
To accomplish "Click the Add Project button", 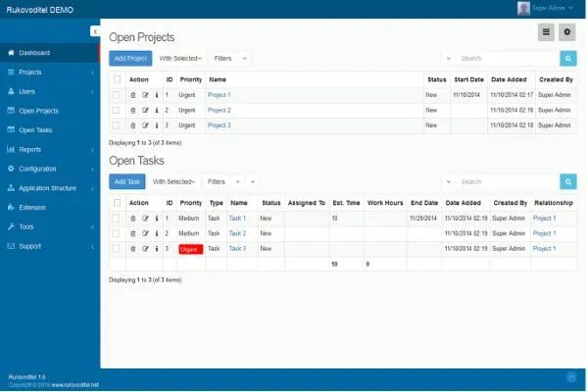I will [130, 59].
